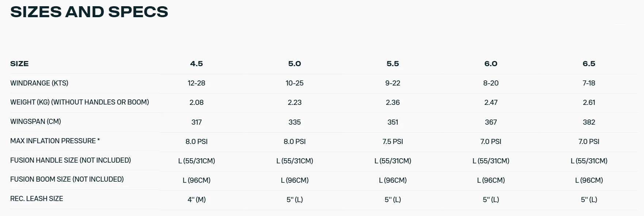Click the 7.5 PSI pressure value
This screenshot has height=216, width=644.
click(x=393, y=141)
